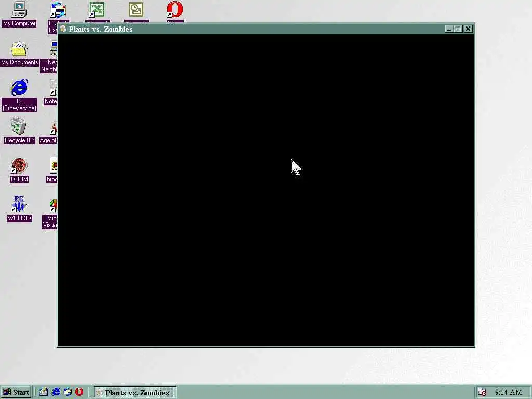Viewport: 532px width, 399px height.
Task: Launch Outlook Express from Quick Launch
Action: point(68,392)
